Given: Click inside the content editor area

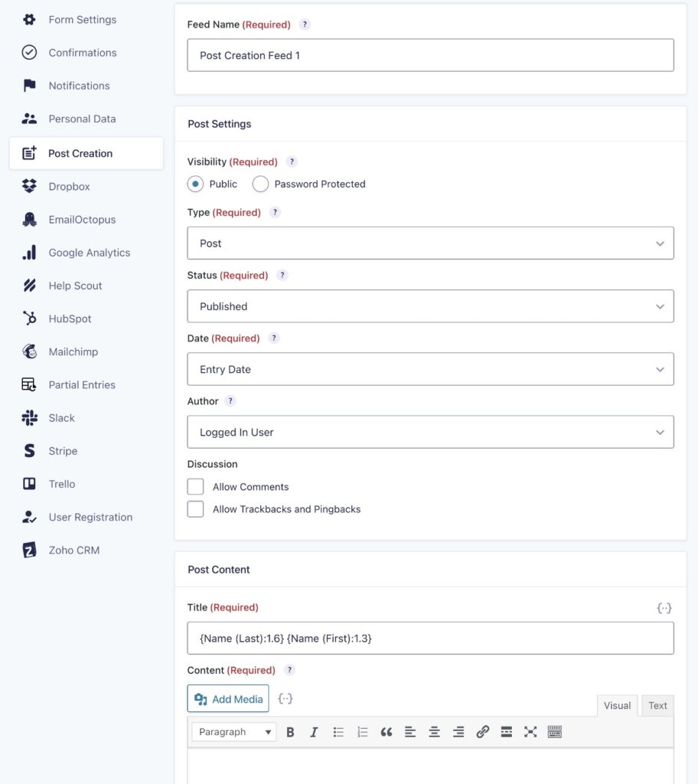Looking at the screenshot, I should click(430, 766).
